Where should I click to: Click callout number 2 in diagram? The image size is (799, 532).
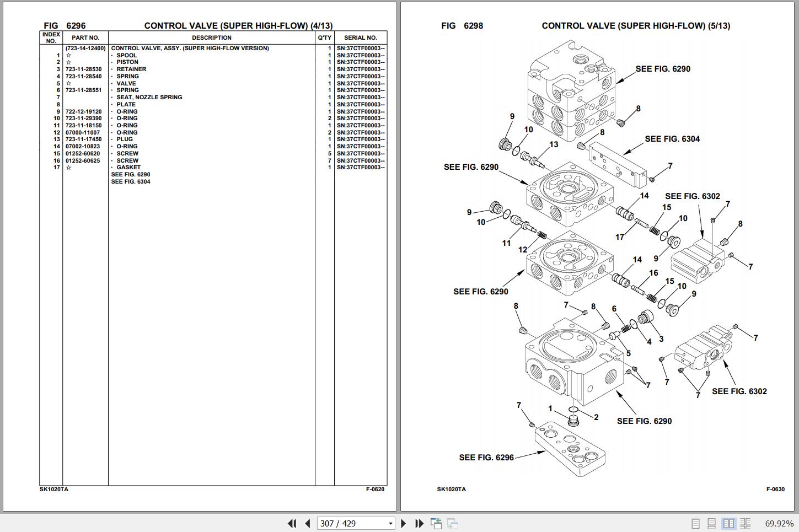(x=596, y=417)
